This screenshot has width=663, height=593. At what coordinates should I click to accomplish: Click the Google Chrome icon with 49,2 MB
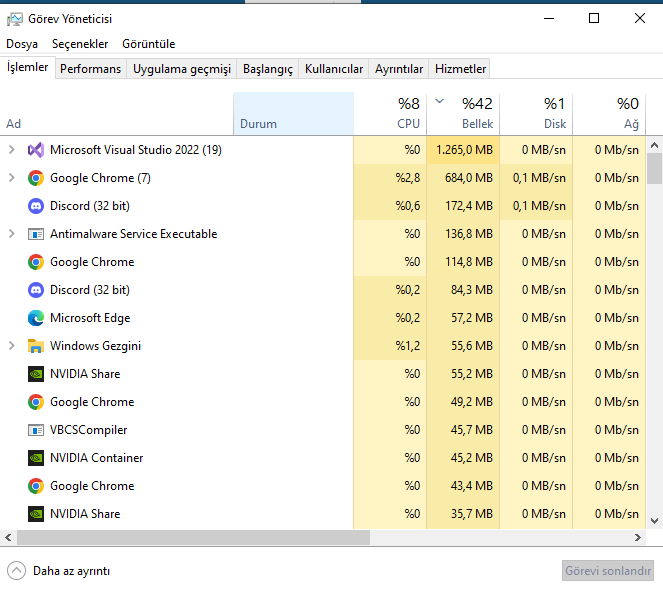(36, 402)
